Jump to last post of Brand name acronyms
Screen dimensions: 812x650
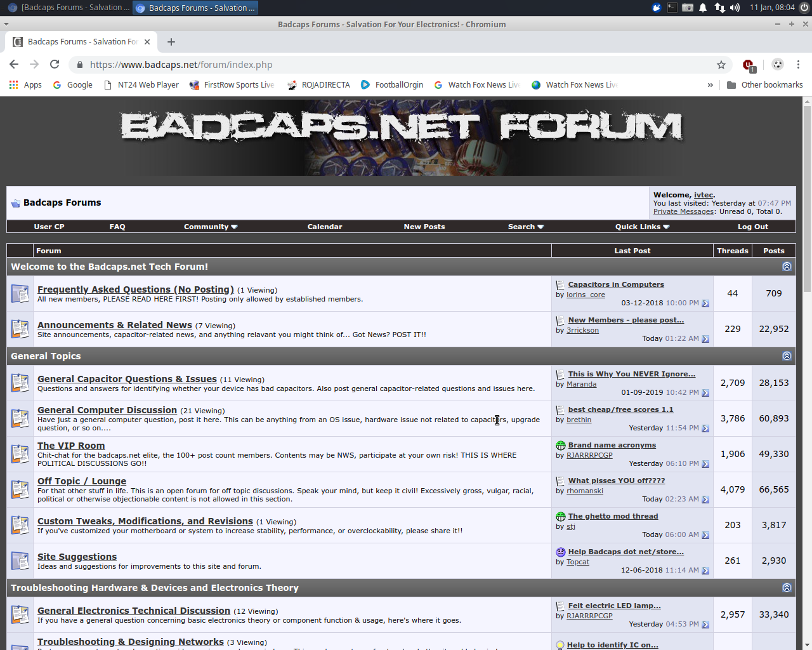705,464
